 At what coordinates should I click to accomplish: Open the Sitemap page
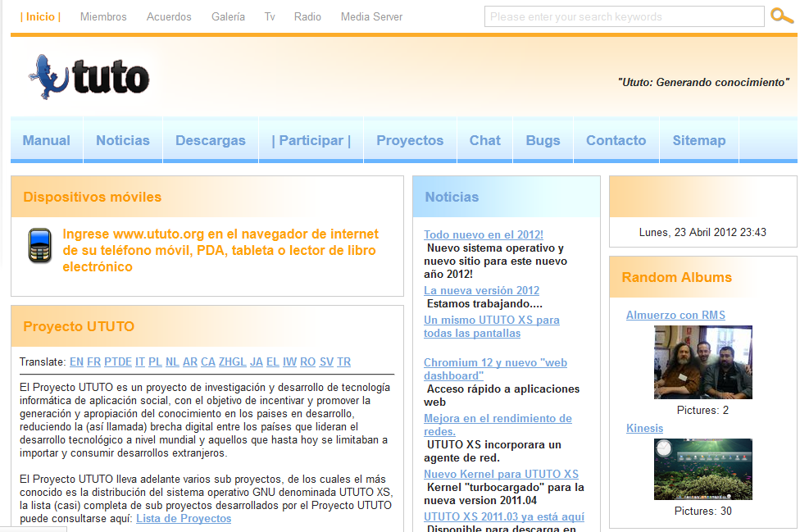coord(698,139)
